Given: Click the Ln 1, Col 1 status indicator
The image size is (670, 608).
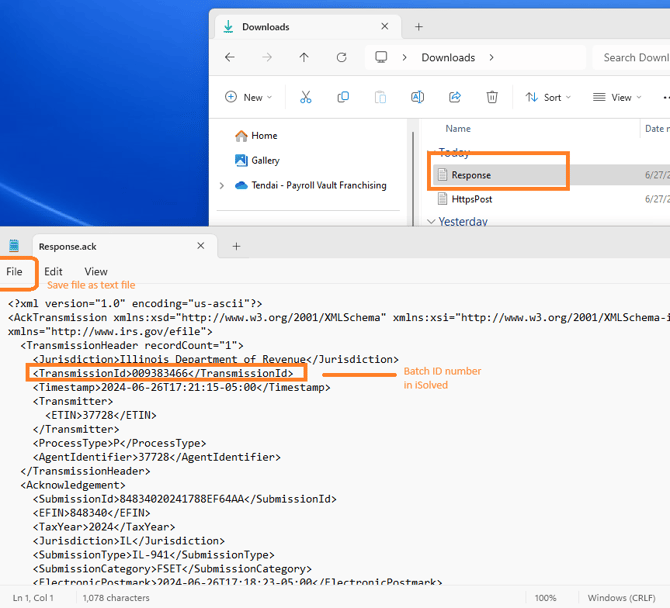Looking at the screenshot, I should coord(33,598).
